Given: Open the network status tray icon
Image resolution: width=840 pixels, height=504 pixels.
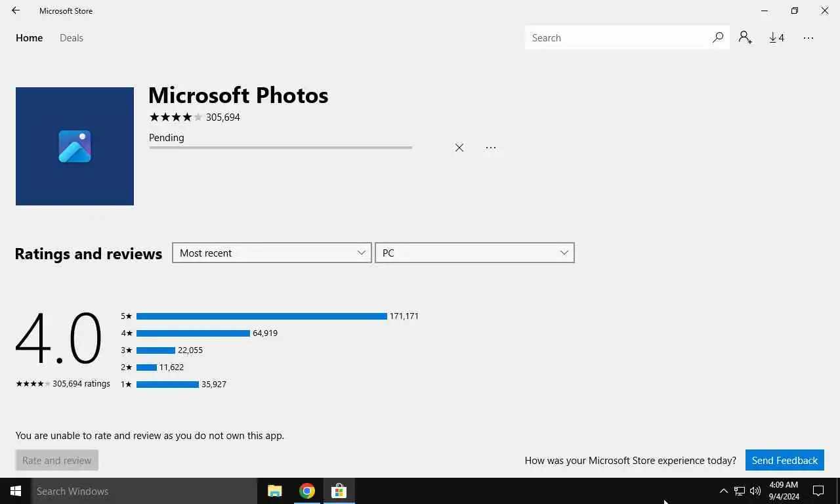Looking at the screenshot, I should [740, 491].
